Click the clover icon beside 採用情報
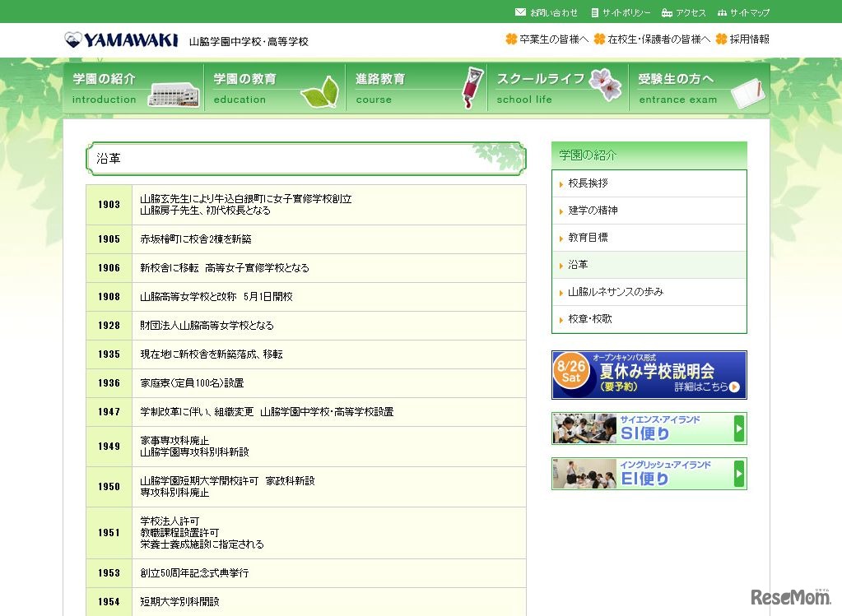842x616 pixels. [x=722, y=39]
